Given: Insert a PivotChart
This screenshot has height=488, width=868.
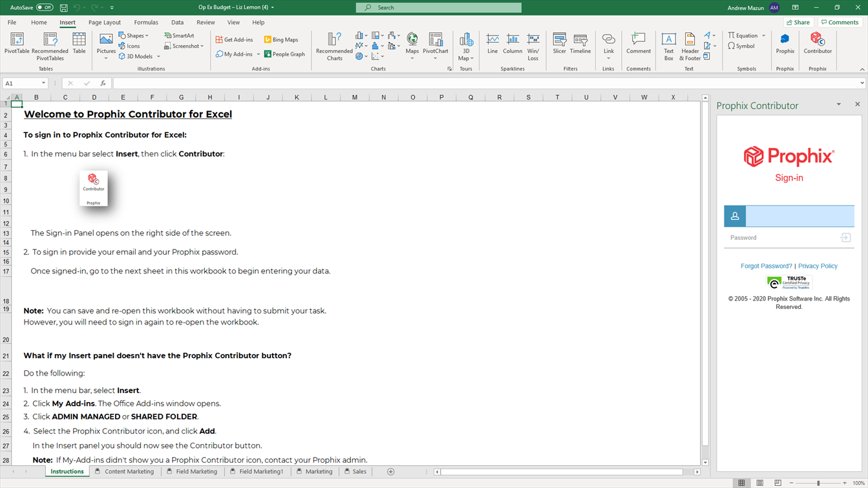Looking at the screenshot, I should 435,47.
